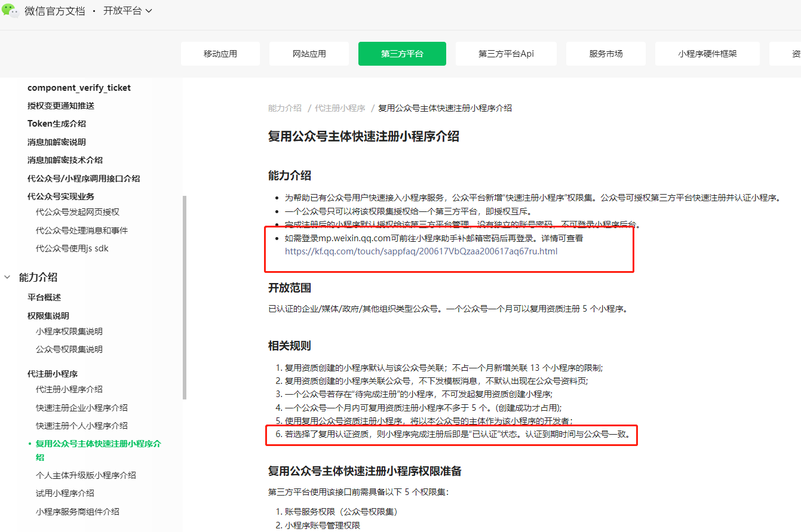This screenshot has height=532, width=801.
Task: Open 代公众号发起网页授权 page
Action: (x=78, y=212)
